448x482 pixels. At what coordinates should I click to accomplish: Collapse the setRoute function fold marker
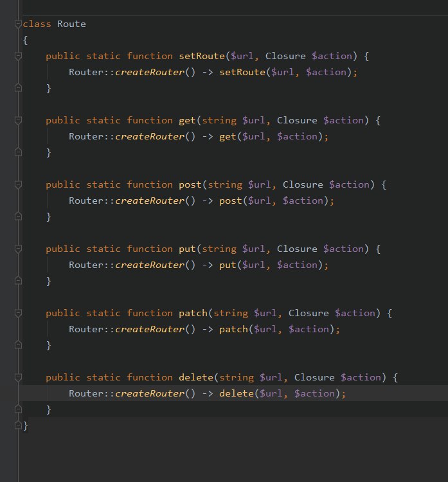pyautogui.click(x=18, y=57)
